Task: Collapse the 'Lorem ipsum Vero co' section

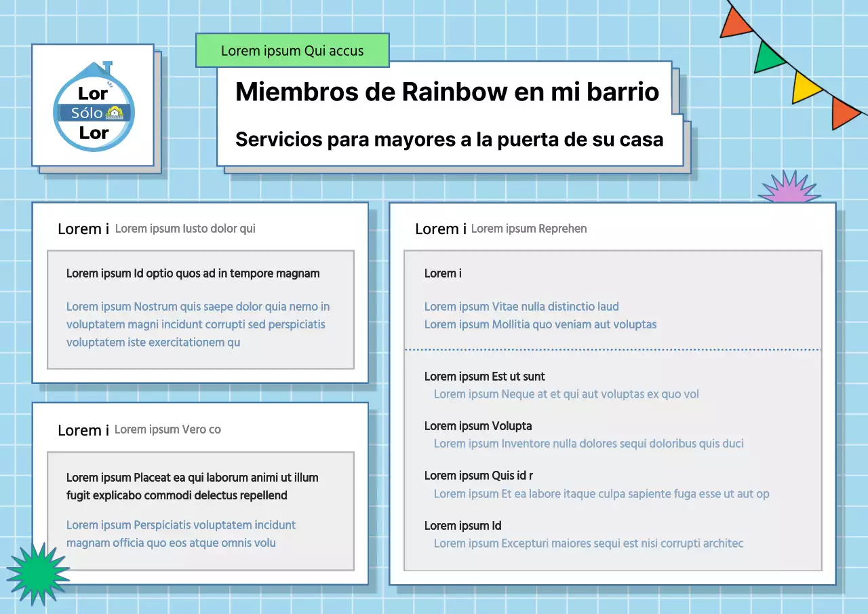Action: point(167,429)
